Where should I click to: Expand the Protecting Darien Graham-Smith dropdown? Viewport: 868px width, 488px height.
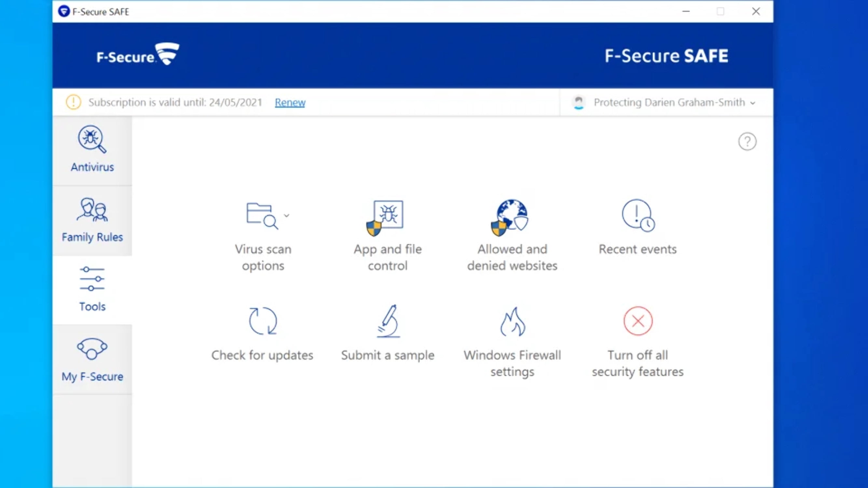pyautogui.click(x=752, y=103)
